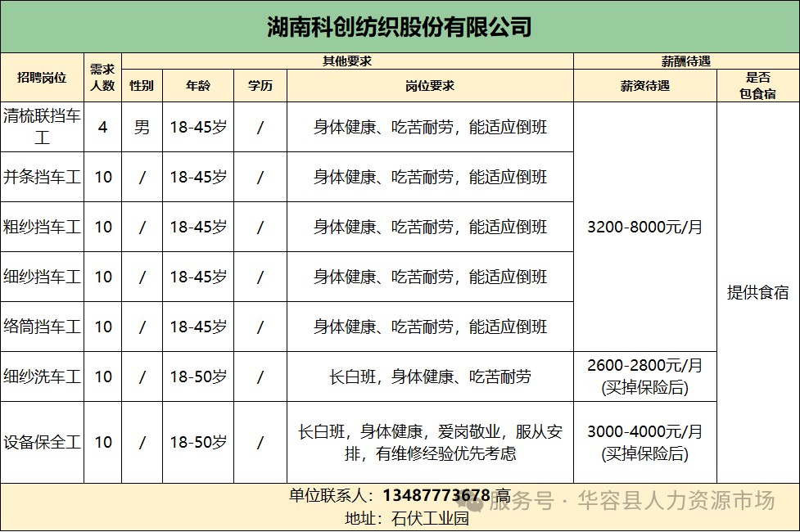Viewport: 800px width, 532px height.
Task: Select the 岗位要求 column header
Action: click(430, 86)
